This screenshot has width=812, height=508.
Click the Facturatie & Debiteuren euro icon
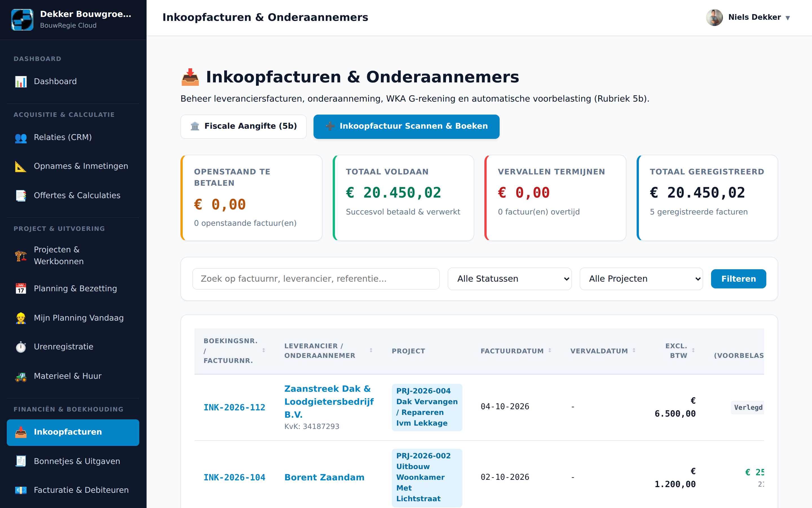coord(21,490)
